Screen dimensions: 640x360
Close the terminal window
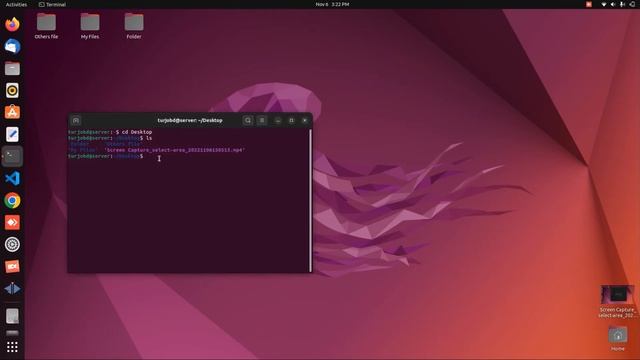304,120
